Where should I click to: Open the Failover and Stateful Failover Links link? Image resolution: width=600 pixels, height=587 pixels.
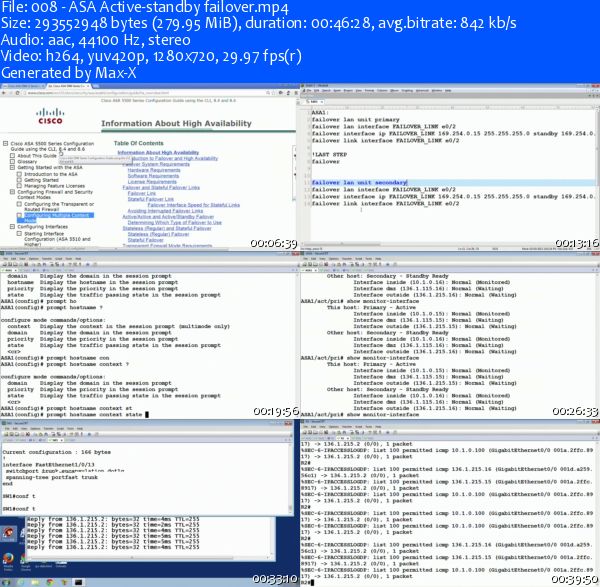[161, 188]
